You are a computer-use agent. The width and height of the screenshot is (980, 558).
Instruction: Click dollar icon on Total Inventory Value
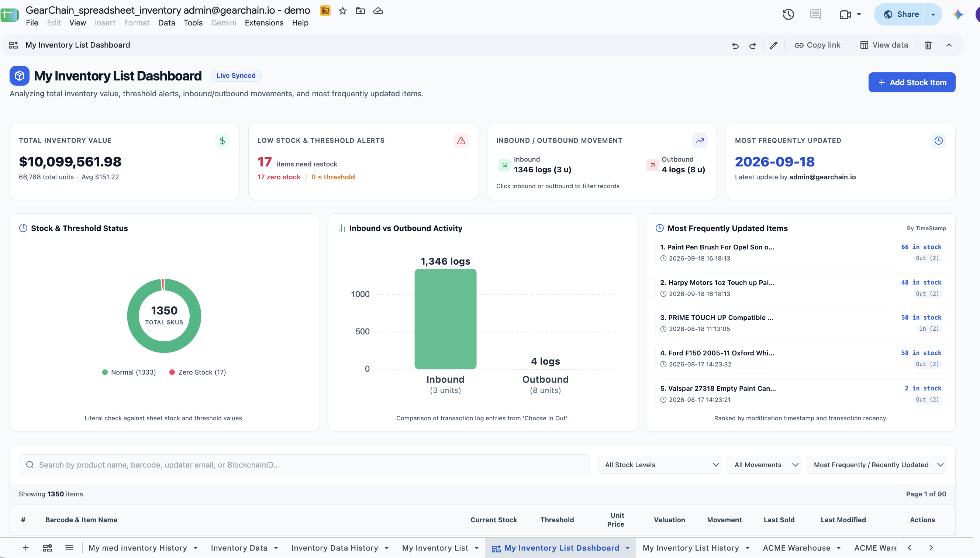222,141
